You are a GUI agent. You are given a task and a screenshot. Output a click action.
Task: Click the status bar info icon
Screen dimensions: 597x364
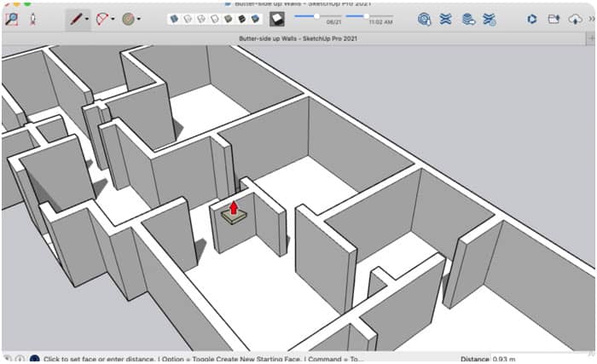click(x=20, y=359)
